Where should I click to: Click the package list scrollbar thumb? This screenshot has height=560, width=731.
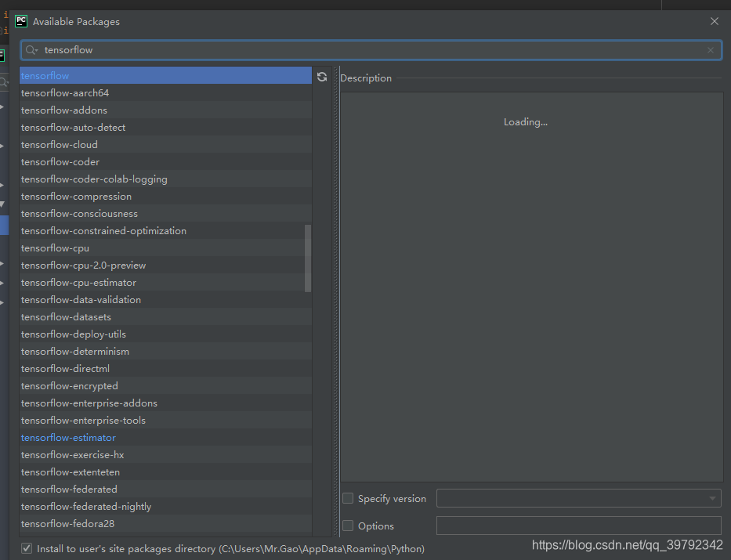point(308,258)
